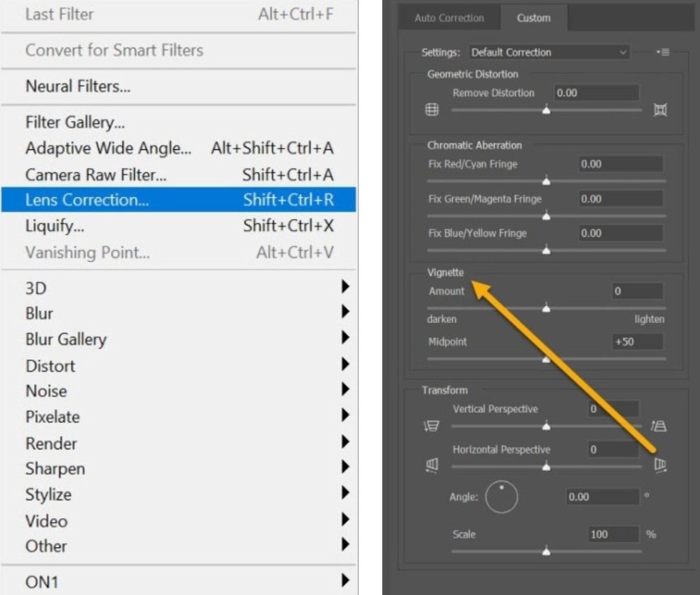Click the right Horizontal Perspective icon
This screenshot has width=700, height=595.
(660, 467)
